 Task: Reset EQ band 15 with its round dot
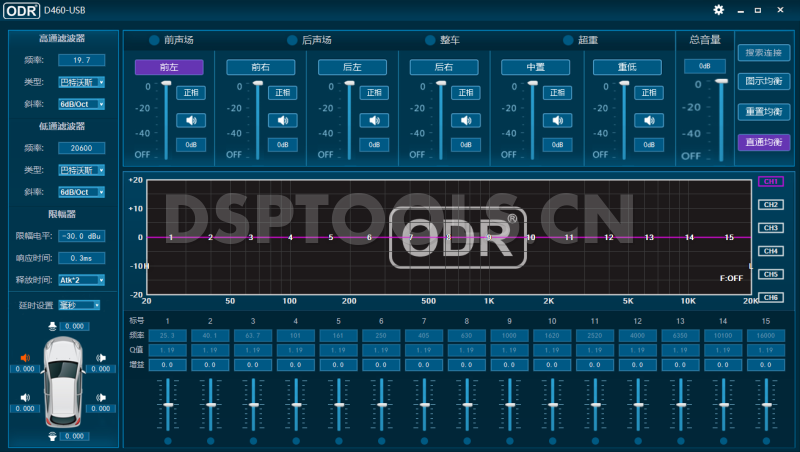coord(766,441)
